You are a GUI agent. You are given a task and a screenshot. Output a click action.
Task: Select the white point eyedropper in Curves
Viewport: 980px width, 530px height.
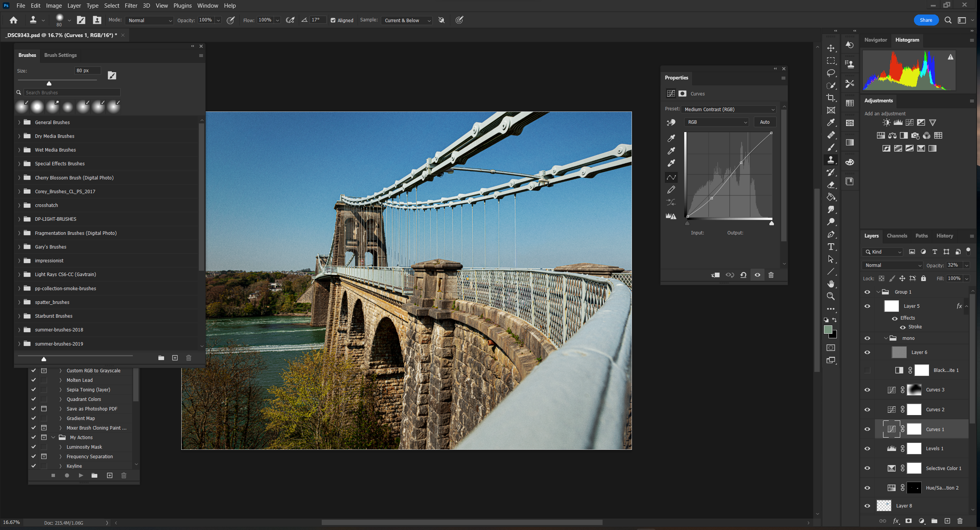tap(671, 163)
